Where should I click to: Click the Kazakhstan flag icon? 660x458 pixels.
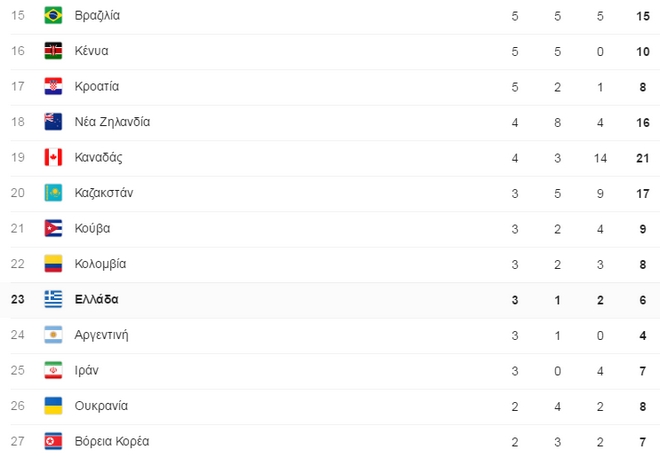[54, 193]
